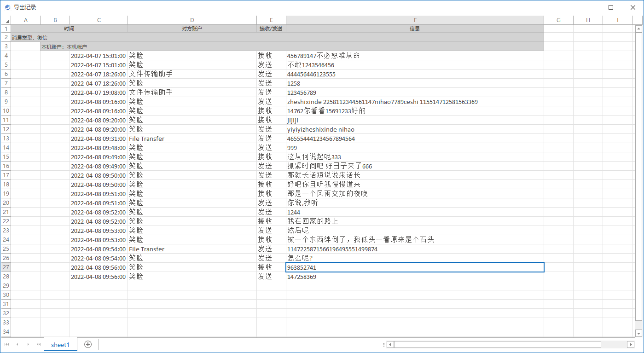Screen dimensions: 644x353
Task: Select column E header
Action: tap(272, 20)
